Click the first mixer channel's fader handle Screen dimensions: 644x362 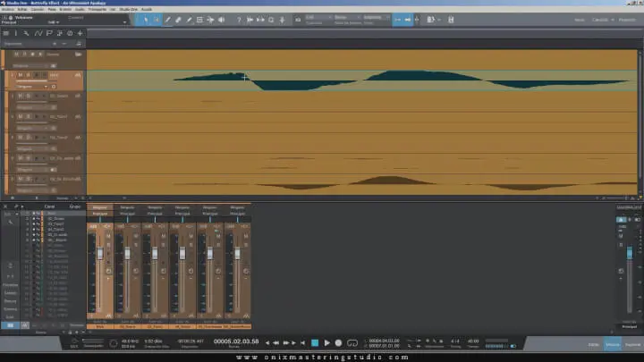100,253
